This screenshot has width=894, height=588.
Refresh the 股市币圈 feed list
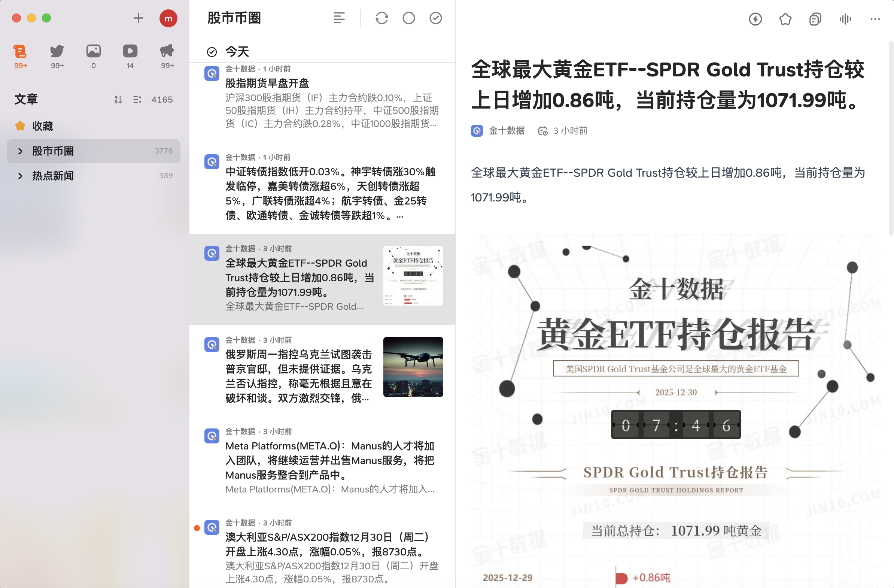(x=381, y=18)
